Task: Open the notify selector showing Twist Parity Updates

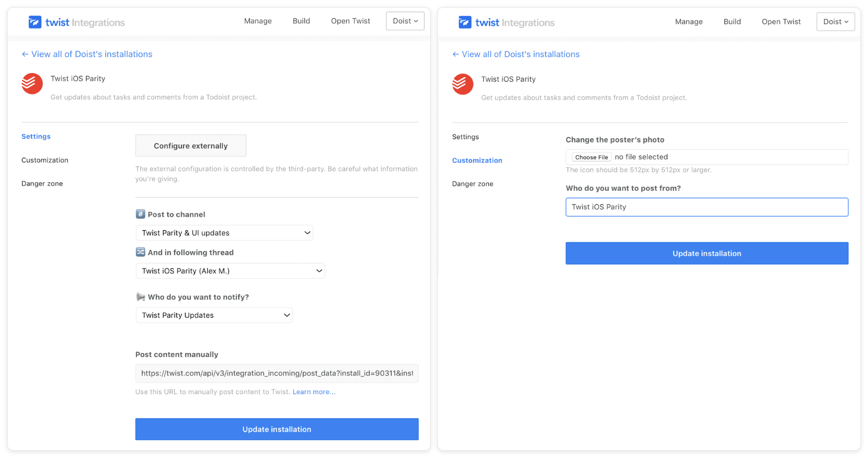Action: coord(214,315)
